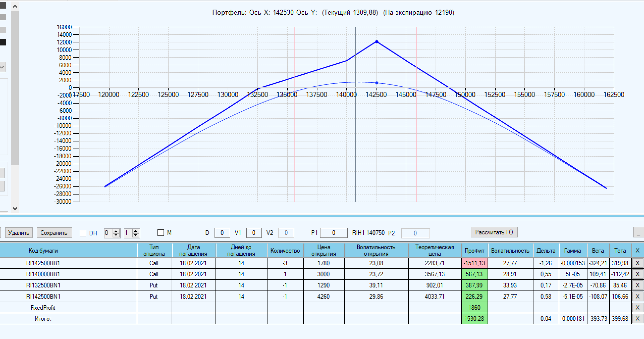This screenshot has width=644, height=339.
Task: Delete the RI140000BB1 row using X
Action: [637, 274]
